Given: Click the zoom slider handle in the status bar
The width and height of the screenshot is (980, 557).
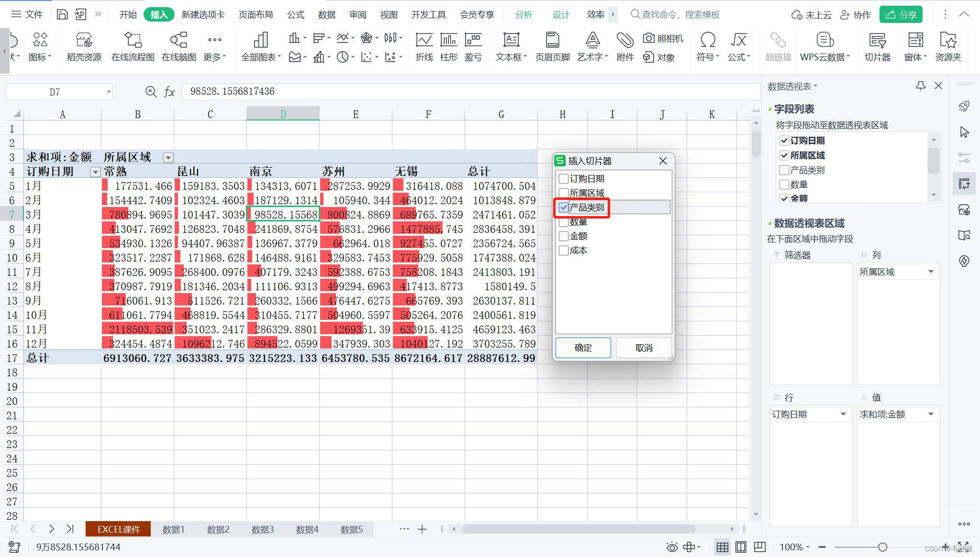Looking at the screenshot, I should pos(882,547).
